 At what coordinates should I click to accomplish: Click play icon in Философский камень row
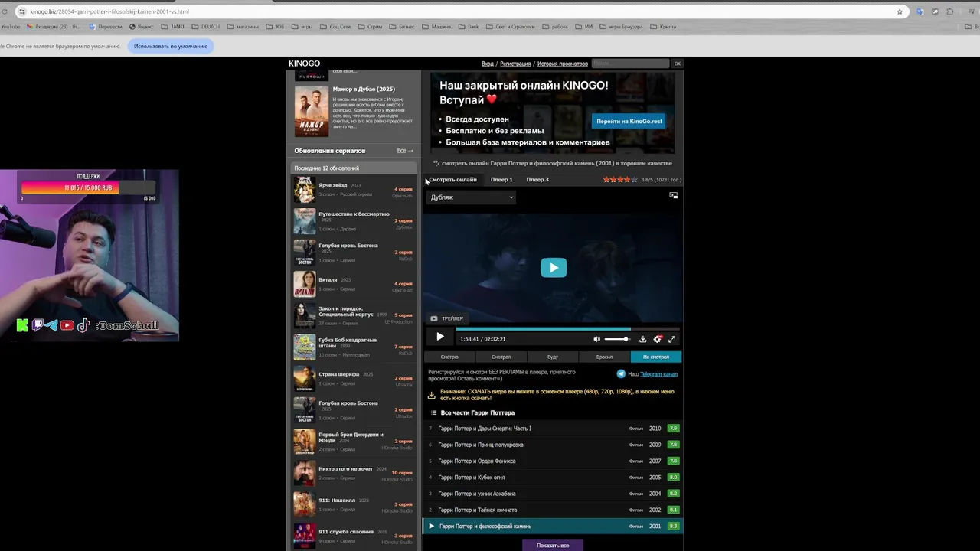[x=431, y=526]
